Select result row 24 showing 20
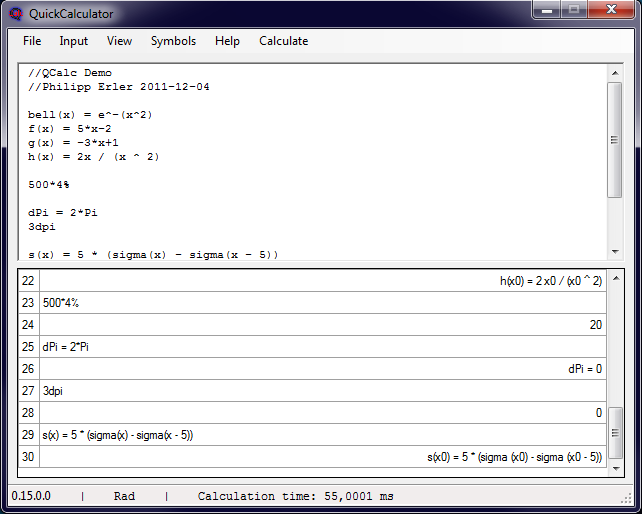 click(x=323, y=325)
